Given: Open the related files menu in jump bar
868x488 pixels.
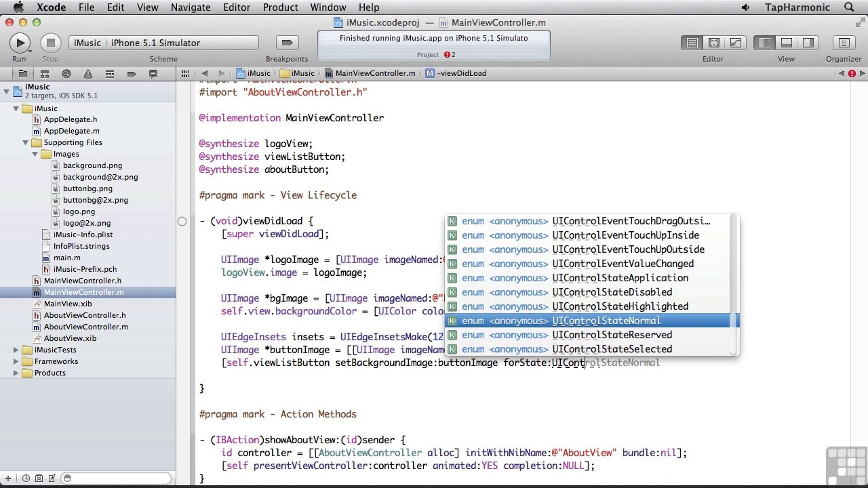Looking at the screenshot, I should pyautogui.click(x=184, y=73).
